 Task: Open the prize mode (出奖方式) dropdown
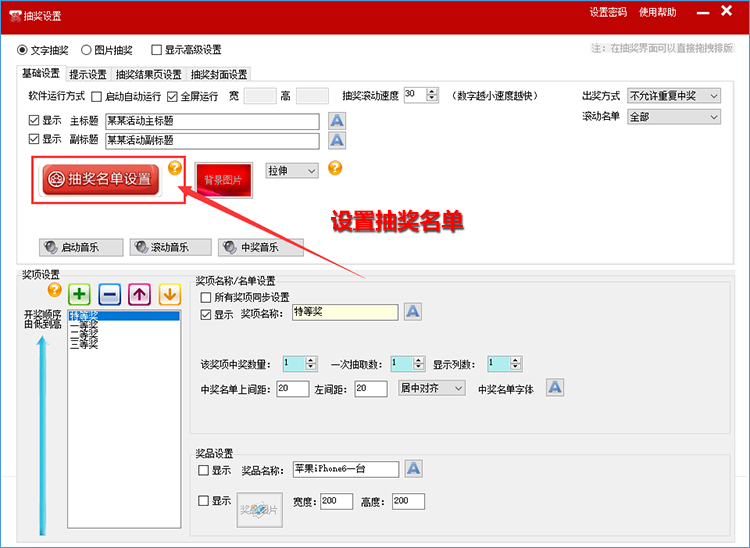pyautogui.click(x=673, y=96)
